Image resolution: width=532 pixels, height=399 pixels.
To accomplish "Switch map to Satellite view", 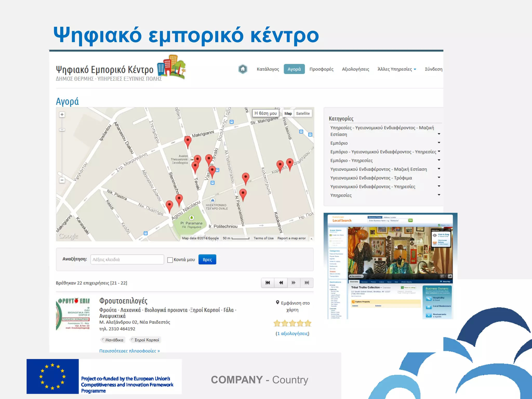I will [x=303, y=114].
